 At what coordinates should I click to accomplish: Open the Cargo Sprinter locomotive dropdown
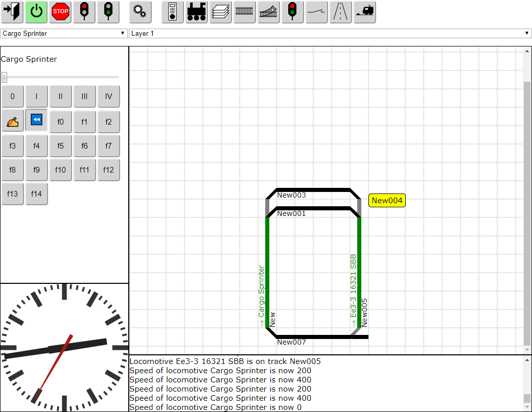click(64, 33)
